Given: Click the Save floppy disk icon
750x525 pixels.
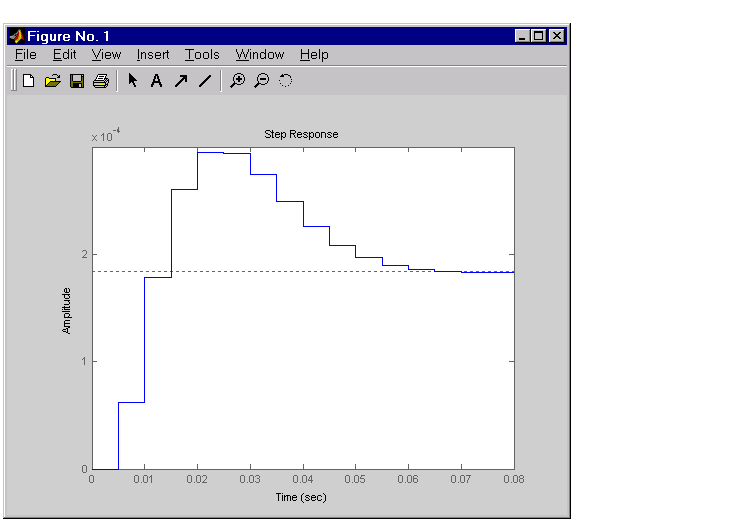Looking at the screenshot, I should (77, 80).
